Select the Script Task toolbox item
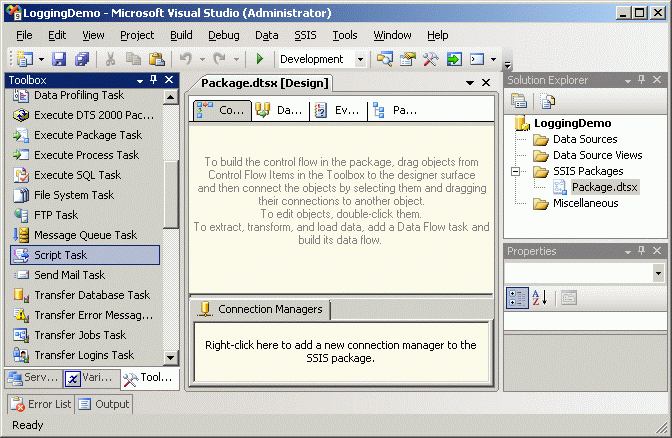The width and height of the screenshot is (672, 438). tap(85, 255)
